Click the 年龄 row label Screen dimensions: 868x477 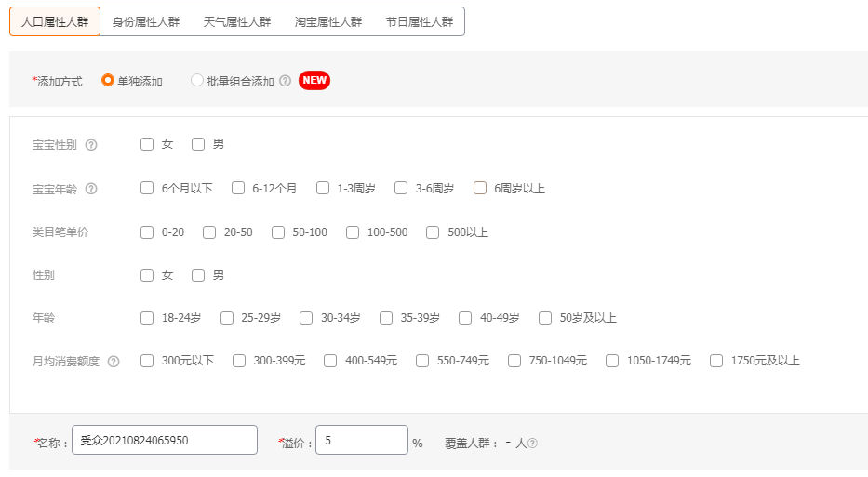click(x=44, y=318)
